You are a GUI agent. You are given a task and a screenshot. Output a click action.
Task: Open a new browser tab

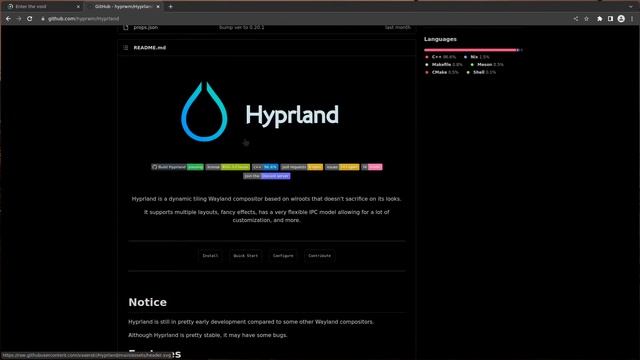171,7
